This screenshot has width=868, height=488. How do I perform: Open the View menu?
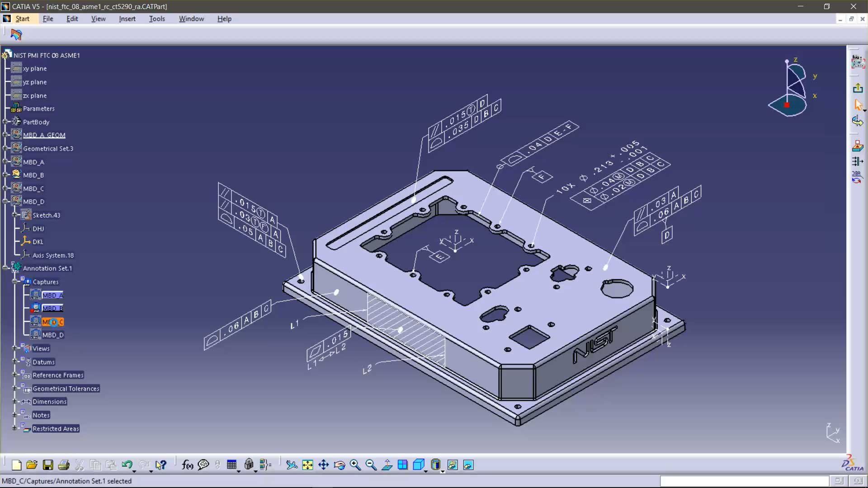pos(98,19)
